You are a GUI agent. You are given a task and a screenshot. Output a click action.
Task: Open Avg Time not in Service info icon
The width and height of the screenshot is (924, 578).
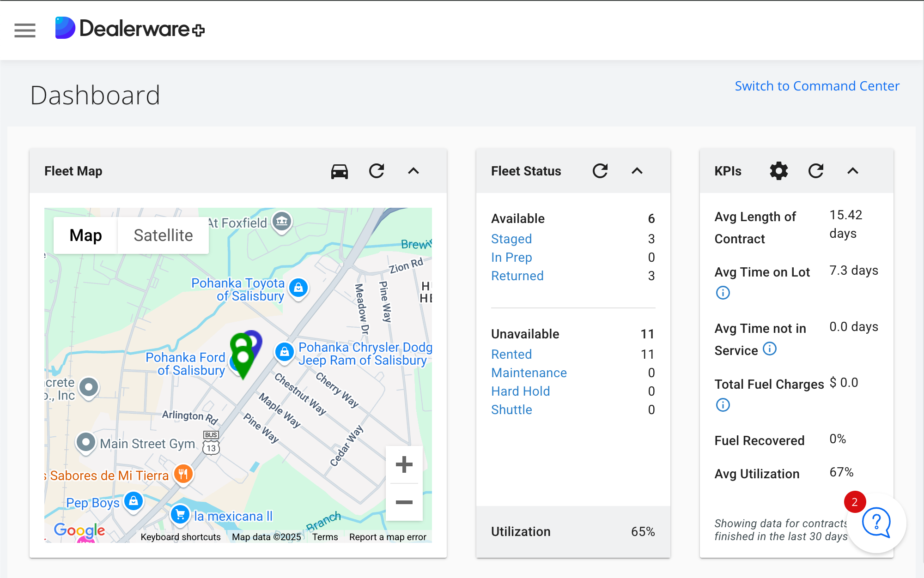770,349
